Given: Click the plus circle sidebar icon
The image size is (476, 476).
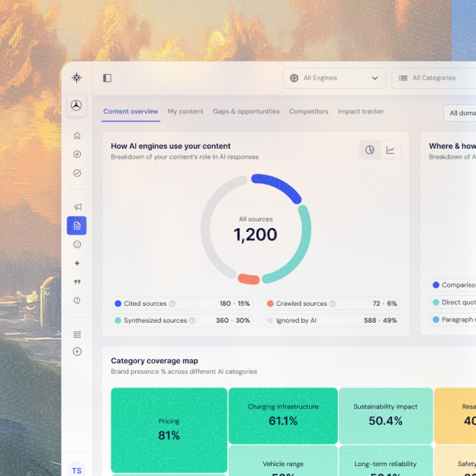Looking at the screenshot, I should [x=77, y=352].
